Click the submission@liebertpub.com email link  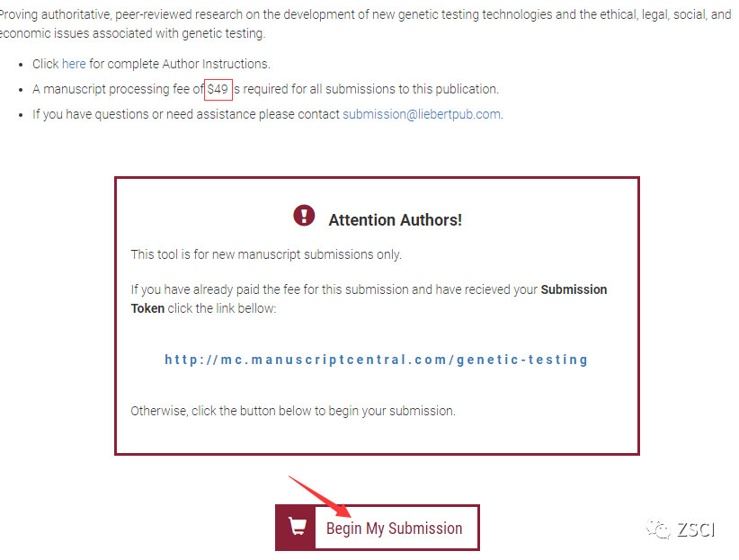[422, 114]
